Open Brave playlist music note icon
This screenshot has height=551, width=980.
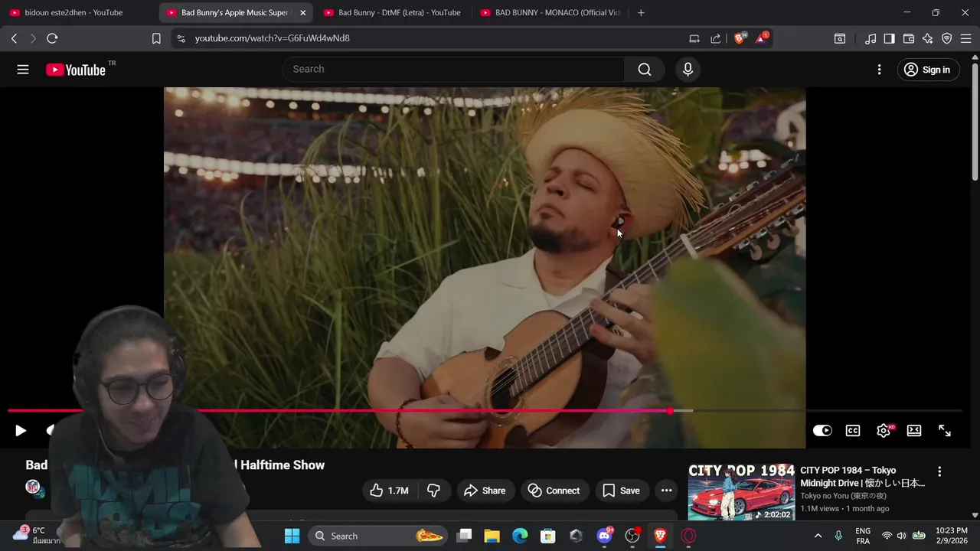coord(871,38)
